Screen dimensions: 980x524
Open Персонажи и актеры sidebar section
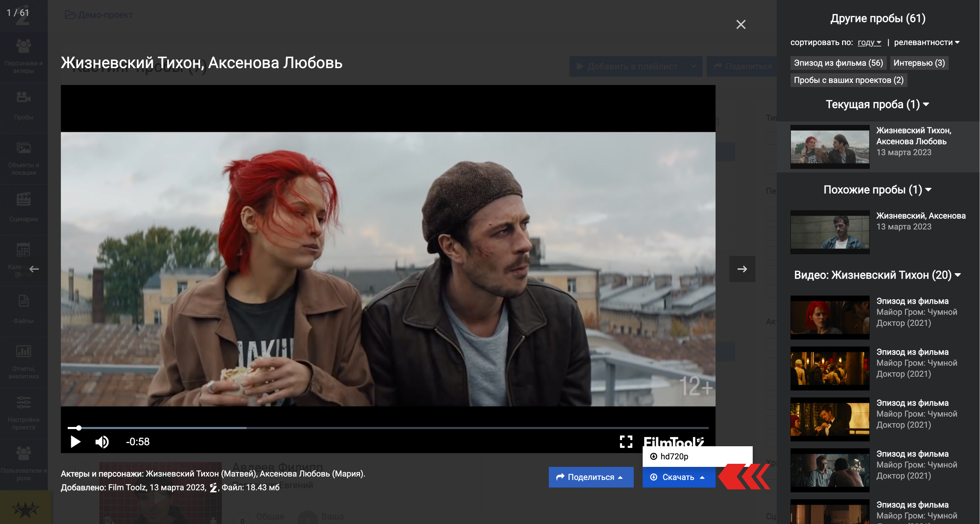click(24, 56)
